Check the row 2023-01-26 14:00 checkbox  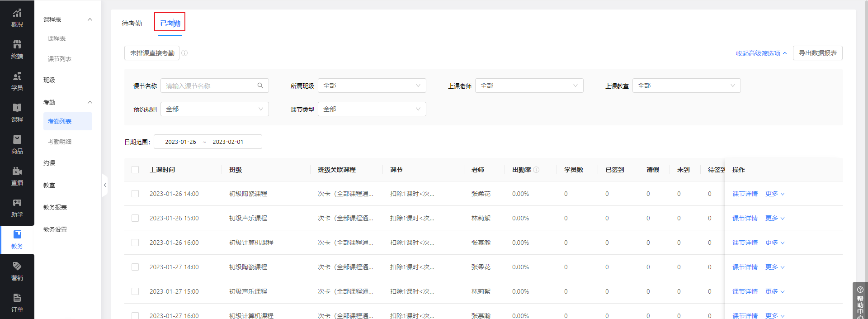(135, 194)
